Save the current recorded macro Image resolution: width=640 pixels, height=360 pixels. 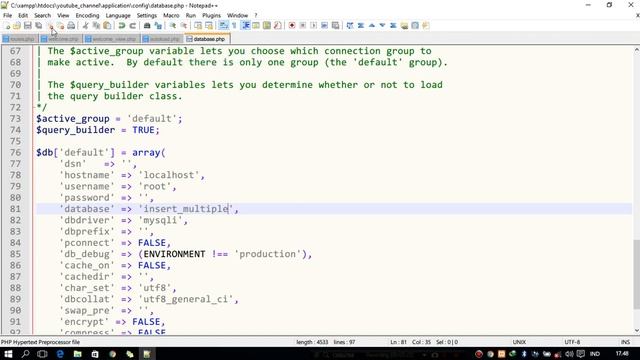[336, 26]
